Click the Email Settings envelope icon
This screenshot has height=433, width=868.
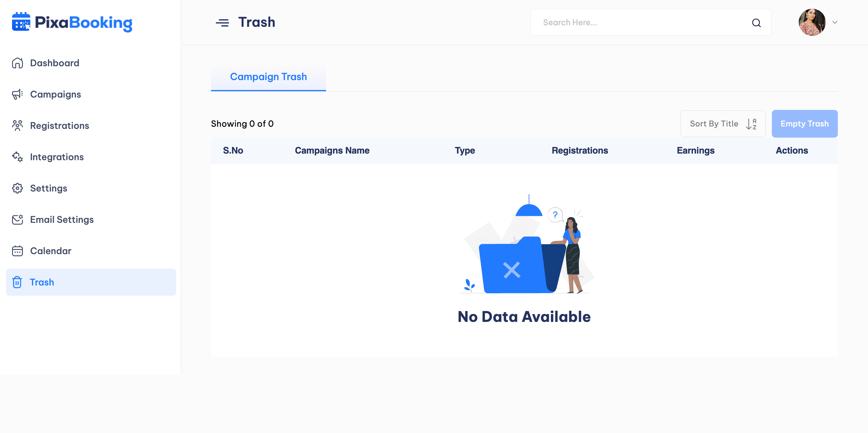[x=17, y=220]
